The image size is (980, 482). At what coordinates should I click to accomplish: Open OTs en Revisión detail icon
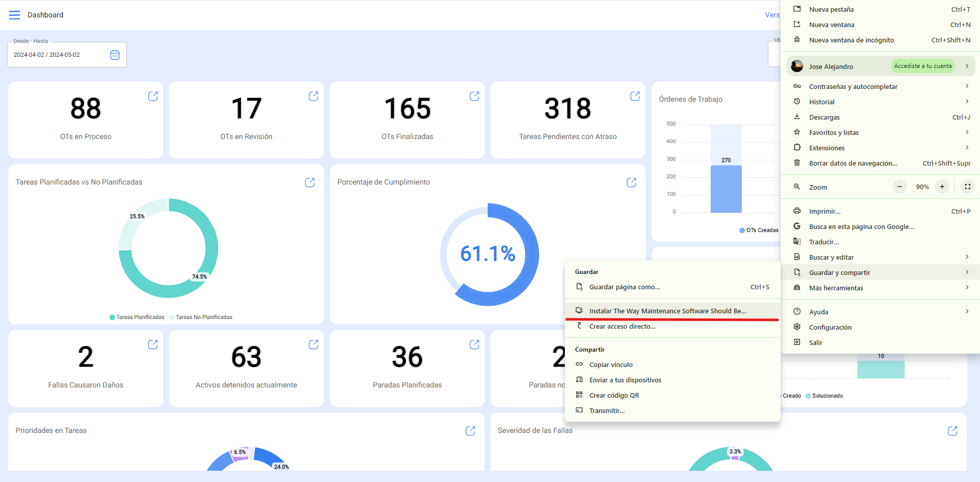coord(313,96)
